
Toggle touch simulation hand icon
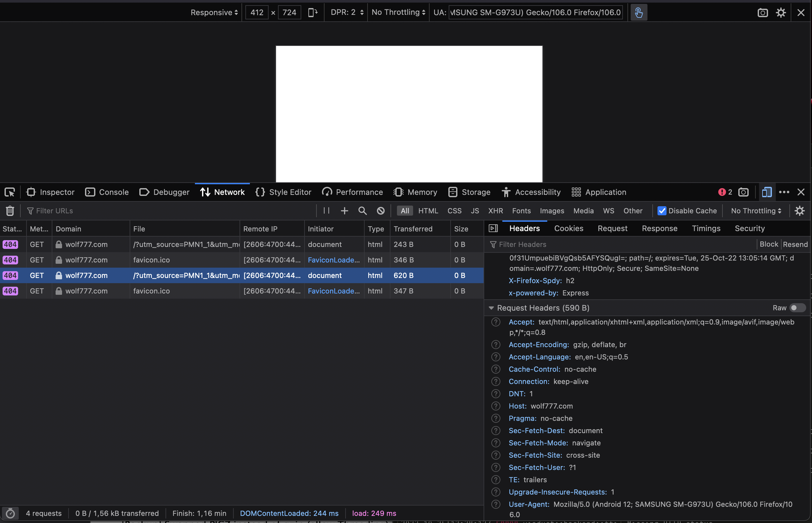[638, 13]
